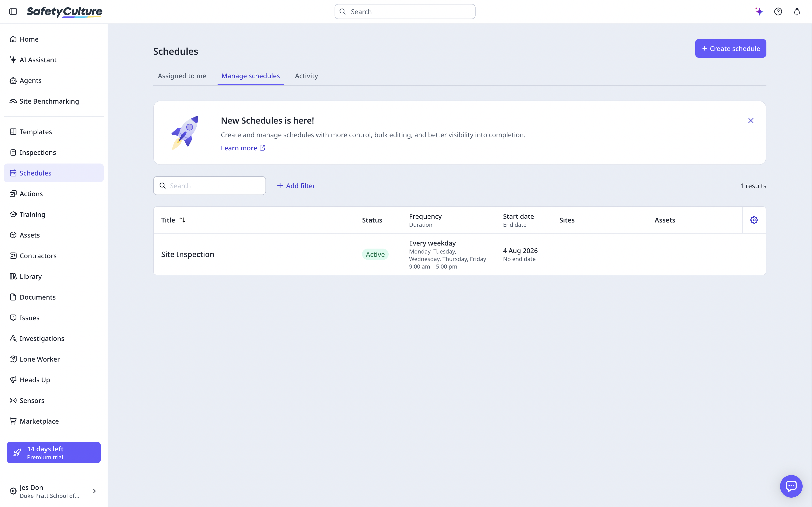The height and width of the screenshot is (507, 812).
Task: Click the Assets column header
Action: [x=665, y=220]
